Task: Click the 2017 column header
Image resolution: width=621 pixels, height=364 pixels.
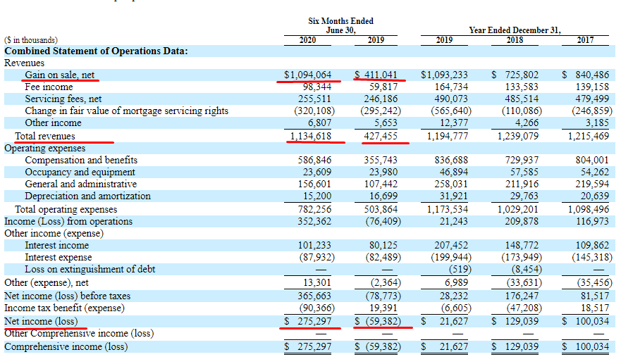Action: click(585, 40)
